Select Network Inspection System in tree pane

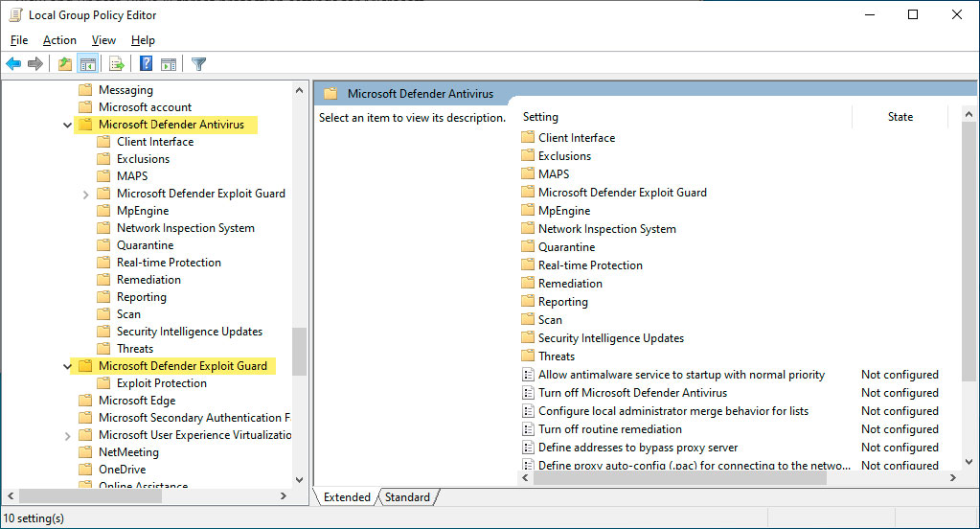click(x=186, y=228)
